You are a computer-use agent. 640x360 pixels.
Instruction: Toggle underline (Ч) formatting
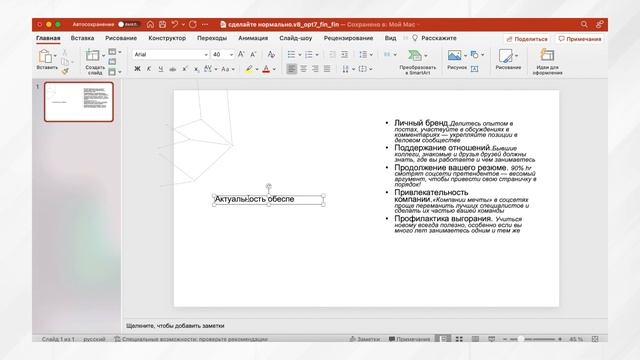(x=161, y=69)
